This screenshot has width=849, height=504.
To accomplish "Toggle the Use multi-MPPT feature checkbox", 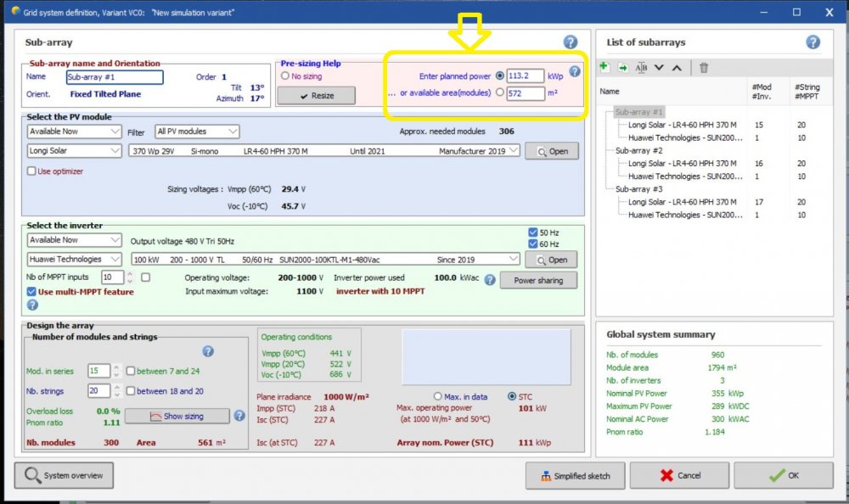I will coord(31,292).
